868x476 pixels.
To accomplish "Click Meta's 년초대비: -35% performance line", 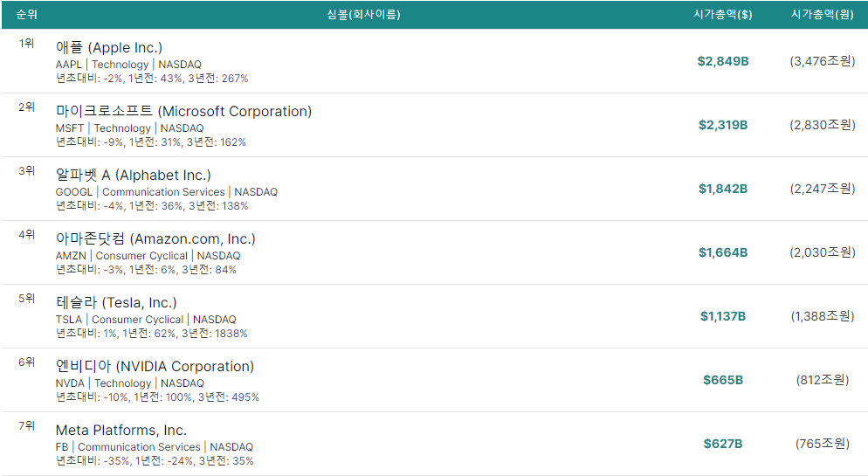I will [x=155, y=460].
